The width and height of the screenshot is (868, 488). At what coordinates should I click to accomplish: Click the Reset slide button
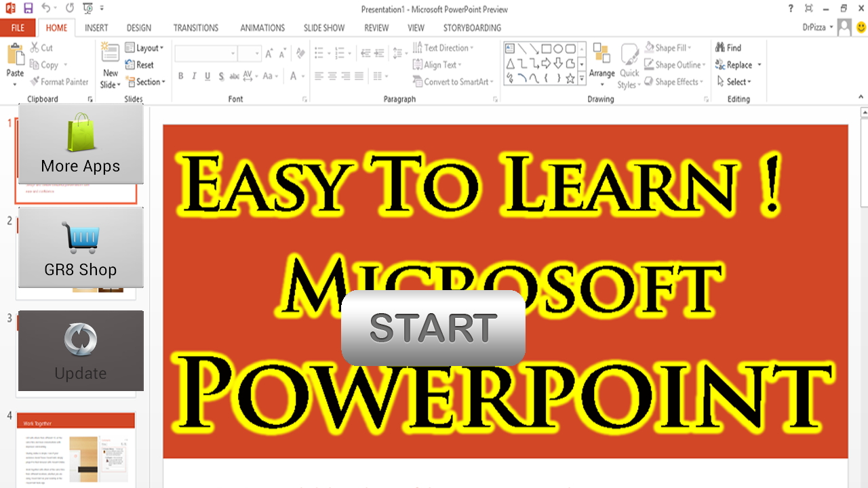[x=140, y=65]
